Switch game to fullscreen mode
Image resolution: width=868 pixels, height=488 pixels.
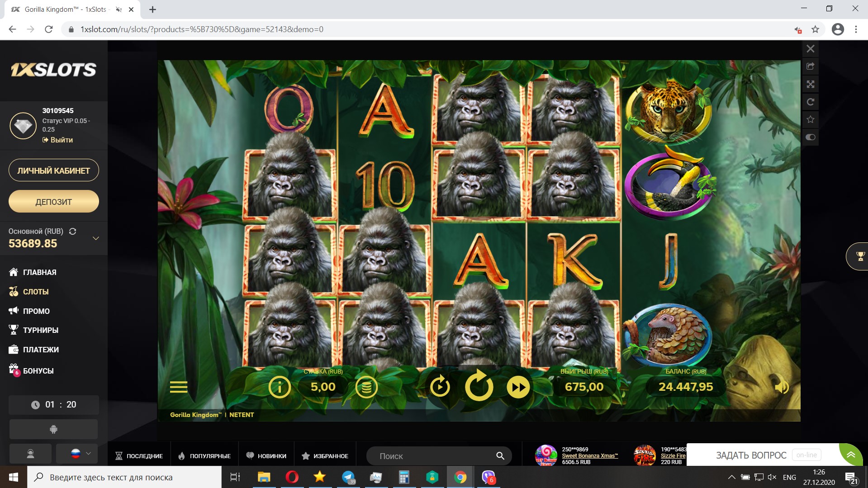[x=811, y=84]
